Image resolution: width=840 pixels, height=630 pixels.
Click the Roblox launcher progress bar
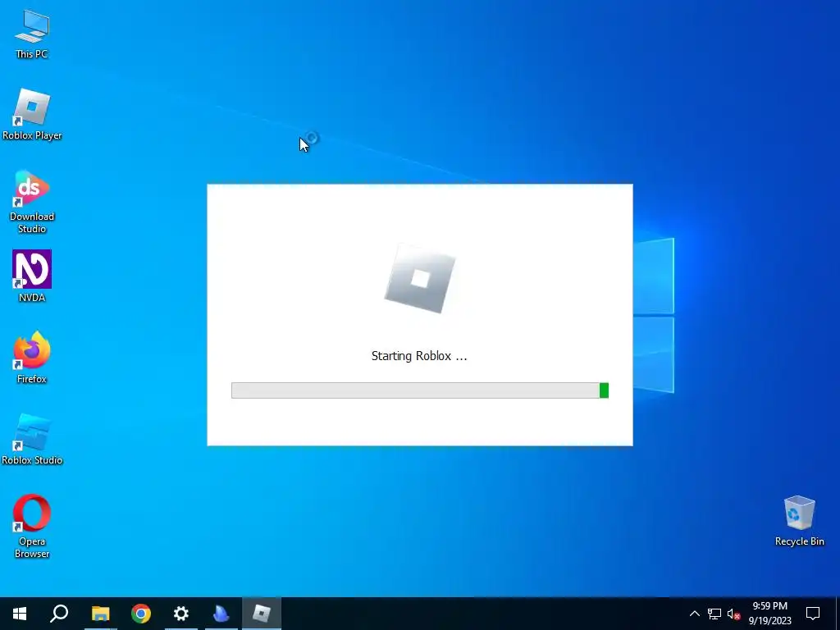click(x=420, y=390)
